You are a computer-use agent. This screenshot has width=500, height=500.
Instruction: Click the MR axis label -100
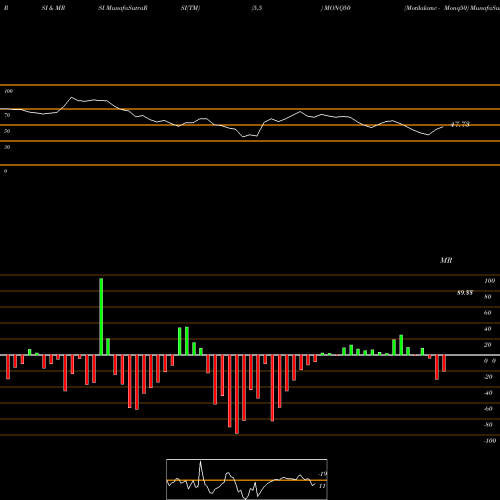490,441
